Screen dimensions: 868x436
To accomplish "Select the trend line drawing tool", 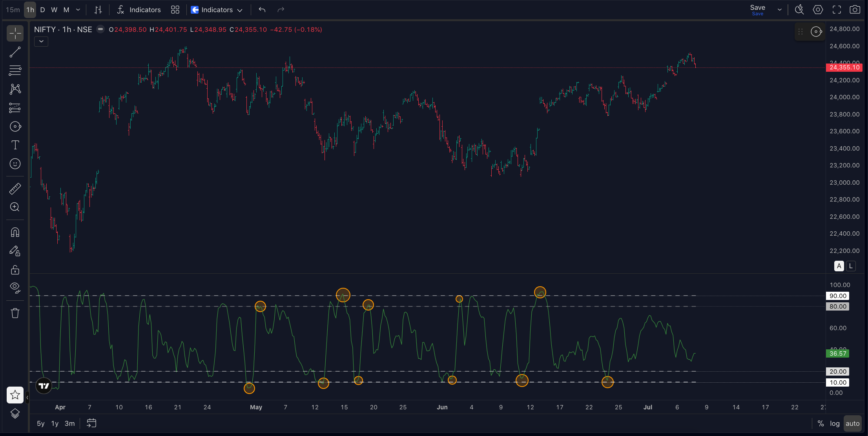I will point(15,52).
